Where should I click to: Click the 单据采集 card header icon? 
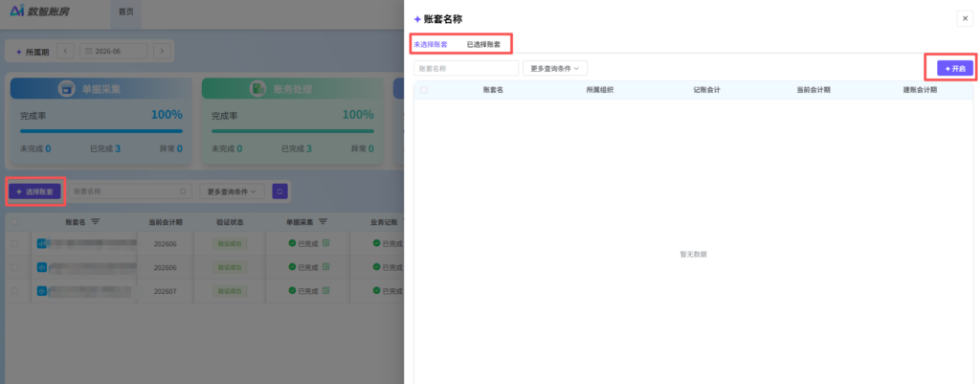(x=67, y=89)
